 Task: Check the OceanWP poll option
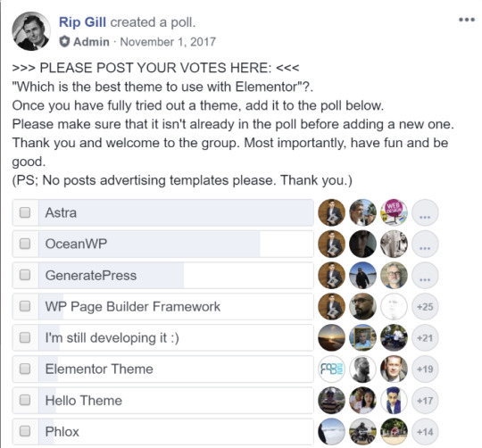[x=25, y=244]
